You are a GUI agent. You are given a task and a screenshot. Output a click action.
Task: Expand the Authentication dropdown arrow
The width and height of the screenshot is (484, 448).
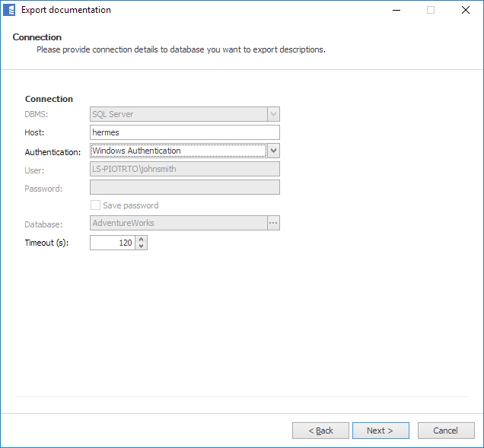click(274, 151)
